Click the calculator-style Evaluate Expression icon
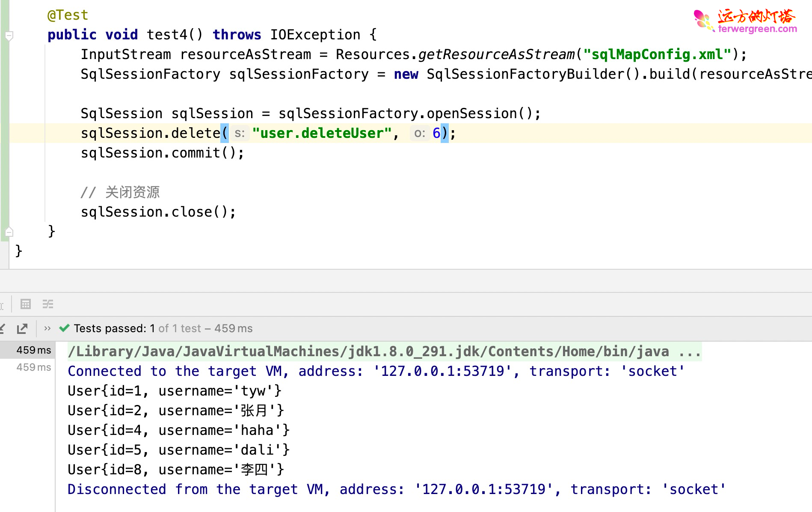The image size is (812, 512). point(26,304)
